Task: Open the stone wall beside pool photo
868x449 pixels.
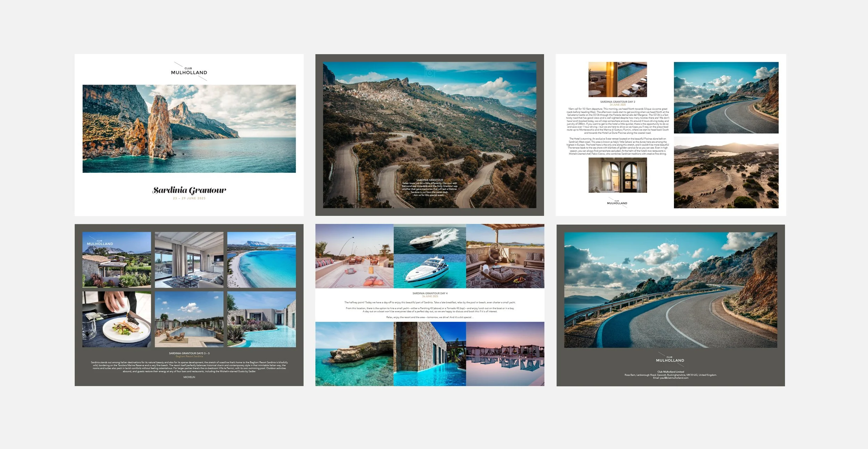Action: [x=429, y=354]
